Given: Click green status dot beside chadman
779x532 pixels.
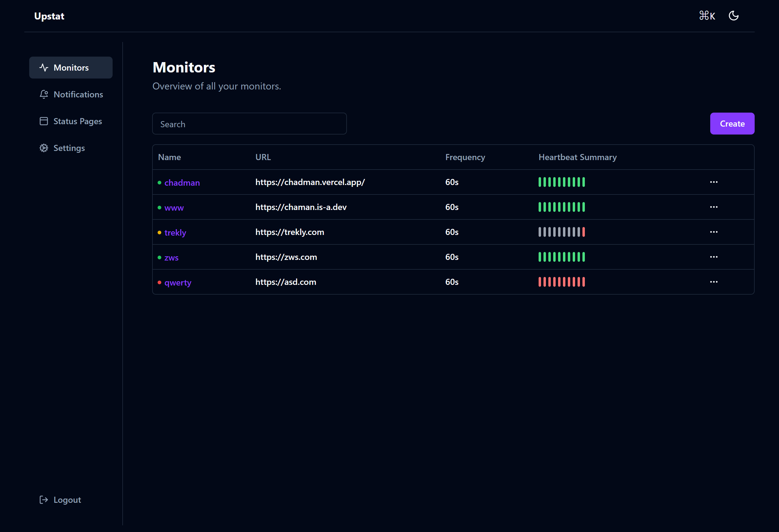Looking at the screenshot, I should 159,183.
